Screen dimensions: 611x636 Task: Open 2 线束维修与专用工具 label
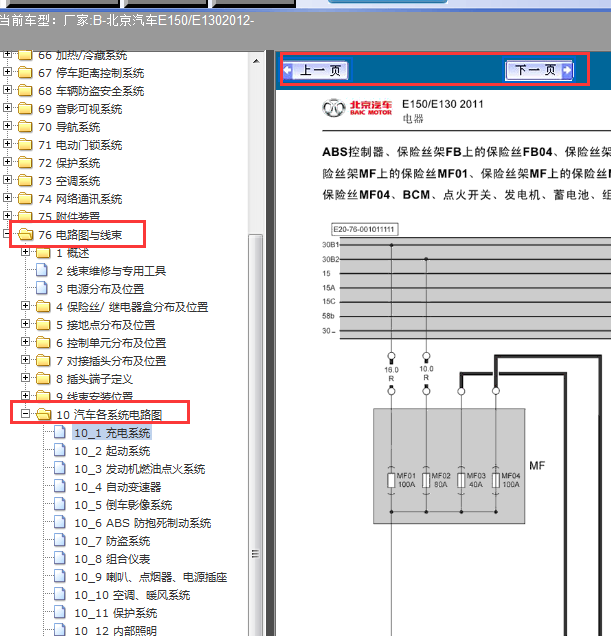111,271
